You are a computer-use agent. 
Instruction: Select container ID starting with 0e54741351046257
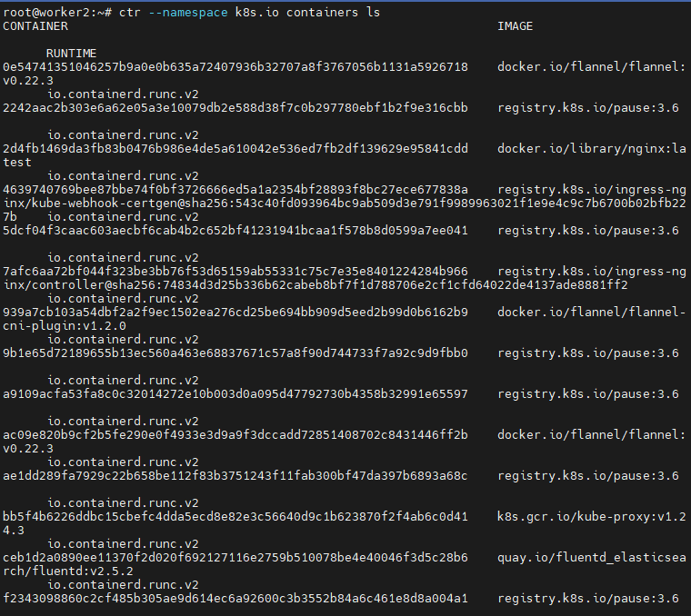pos(235,67)
